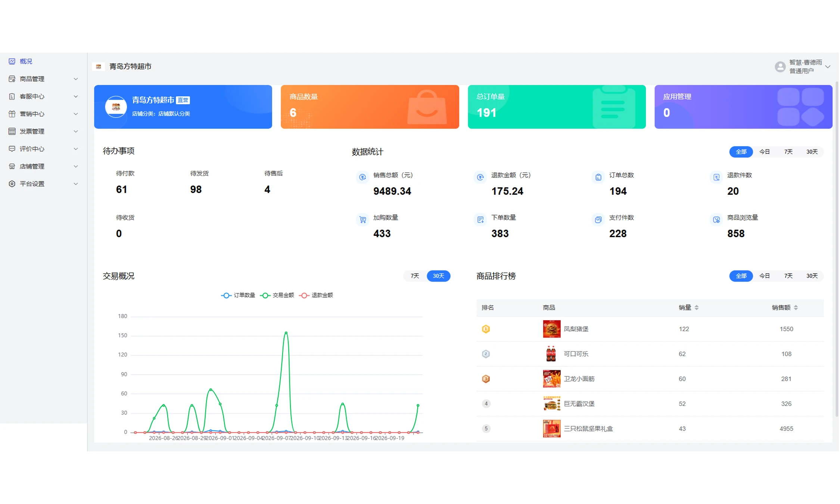Expand the 商品管理 menu chevron
This screenshot has width=840, height=504.
coord(76,79)
